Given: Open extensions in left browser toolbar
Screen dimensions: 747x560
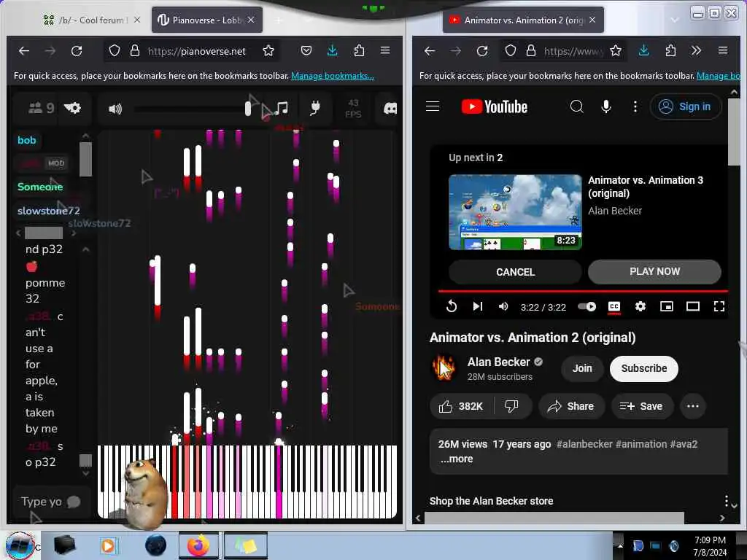Looking at the screenshot, I should (359, 50).
